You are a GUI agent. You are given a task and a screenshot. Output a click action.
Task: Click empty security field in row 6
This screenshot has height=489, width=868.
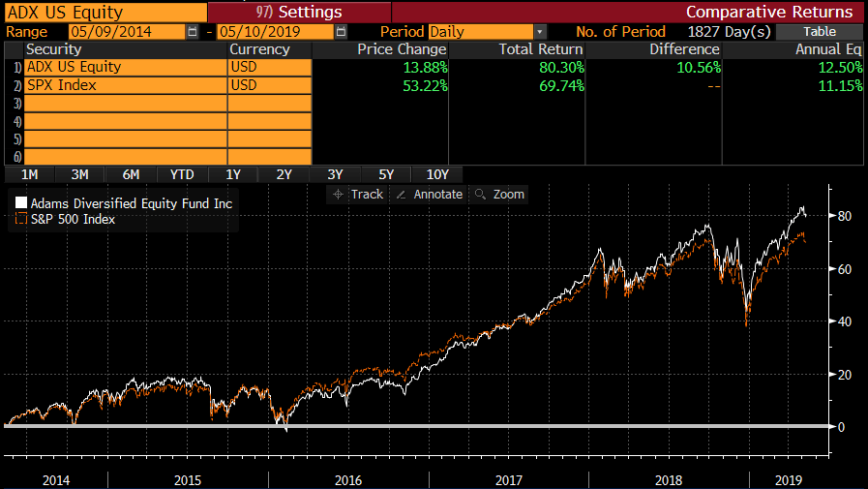126,157
